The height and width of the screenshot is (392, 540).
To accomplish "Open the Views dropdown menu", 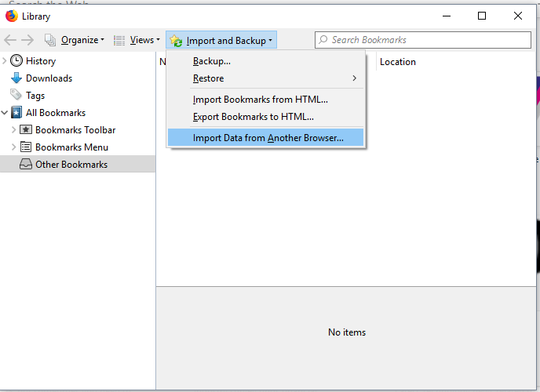I will pyautogui.click(x=136, y=40).
